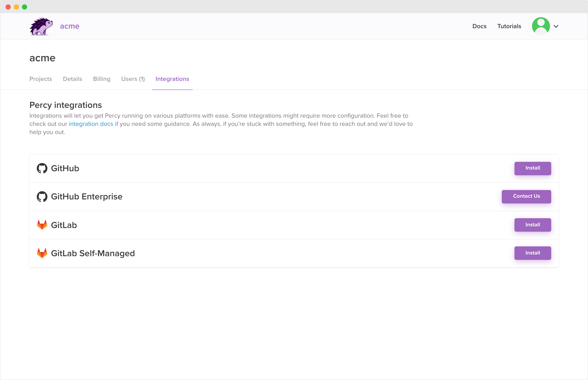
Task: Click the Percy hedgehog logo
Action: 41,26
